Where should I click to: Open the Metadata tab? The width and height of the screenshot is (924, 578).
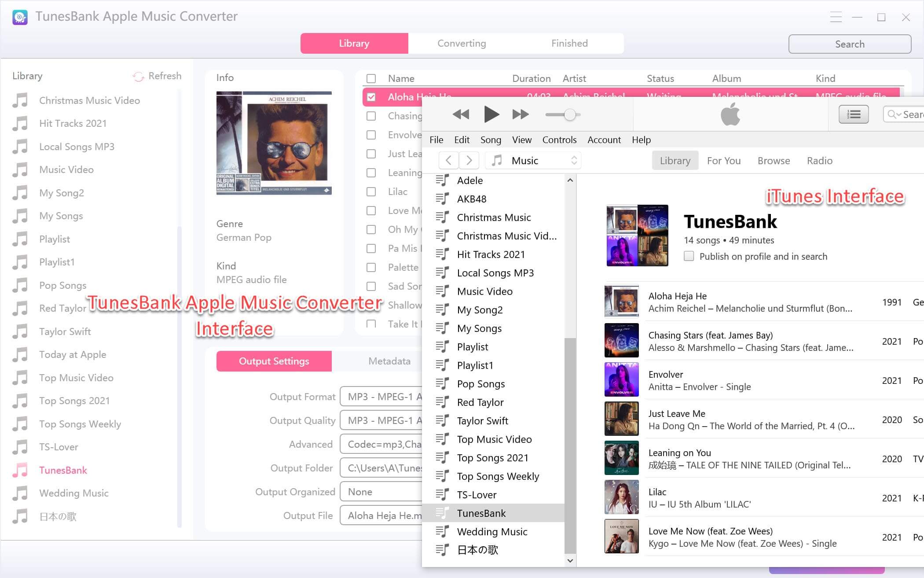[x=389, y=361]
